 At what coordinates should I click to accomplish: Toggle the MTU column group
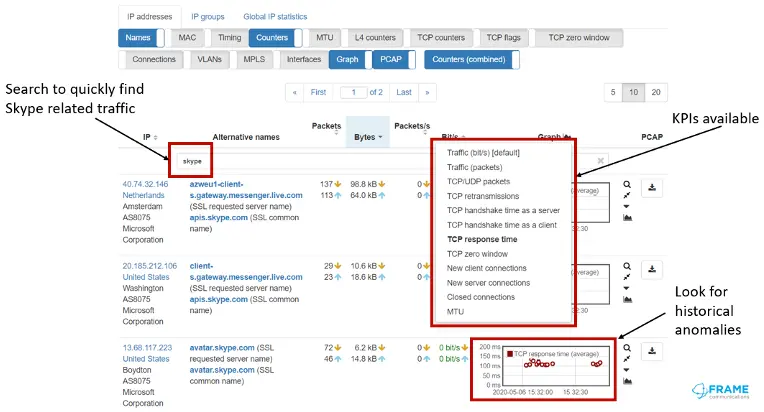tap(325, 38)
